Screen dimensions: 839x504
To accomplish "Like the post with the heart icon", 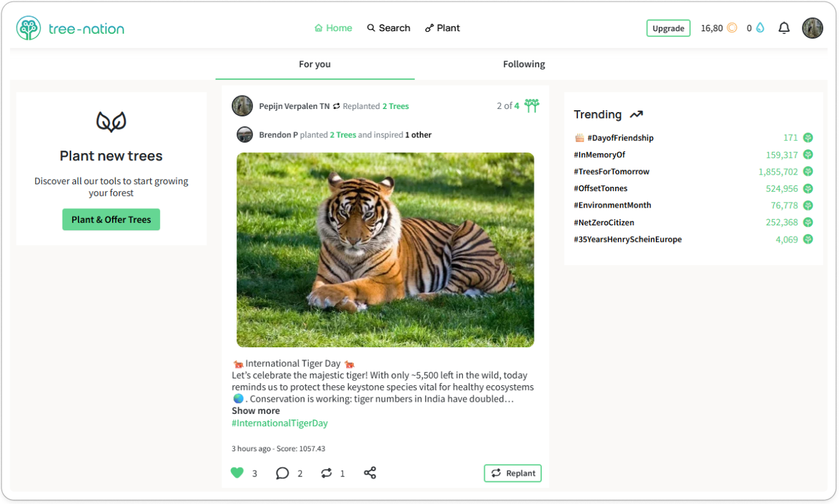I will click(x=237, y=473).
